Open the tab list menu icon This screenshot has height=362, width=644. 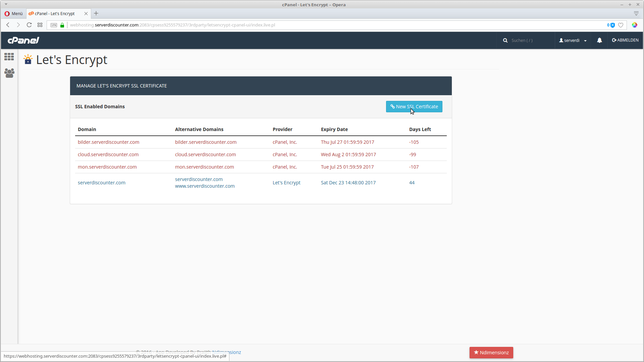[636, 13]
